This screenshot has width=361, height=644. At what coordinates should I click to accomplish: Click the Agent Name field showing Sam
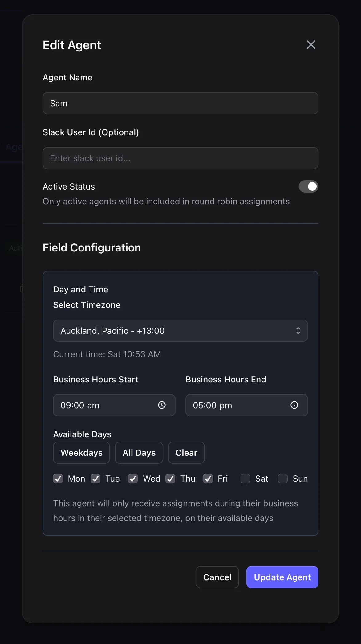pos(180,103)
